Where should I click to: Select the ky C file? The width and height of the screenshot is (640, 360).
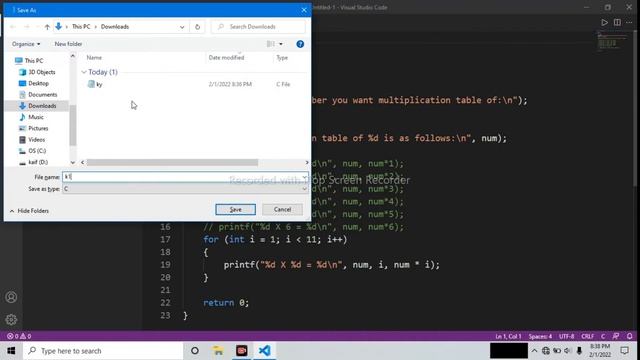[99, 84]
